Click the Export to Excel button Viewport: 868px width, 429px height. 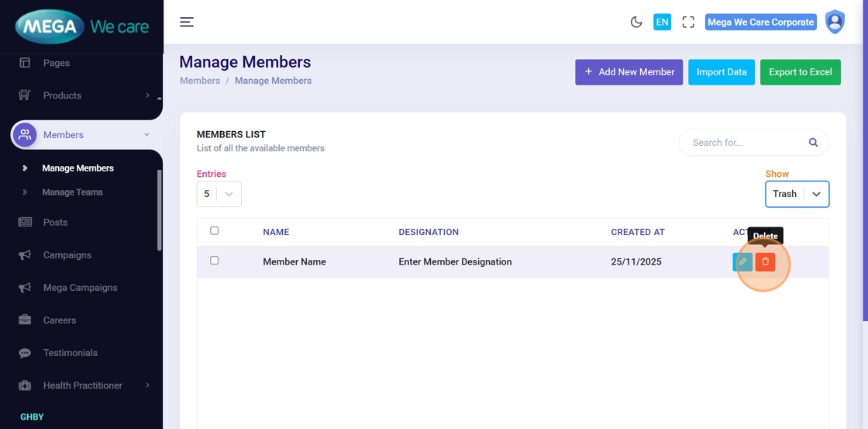pyautogui.click(x=800, y=72)
